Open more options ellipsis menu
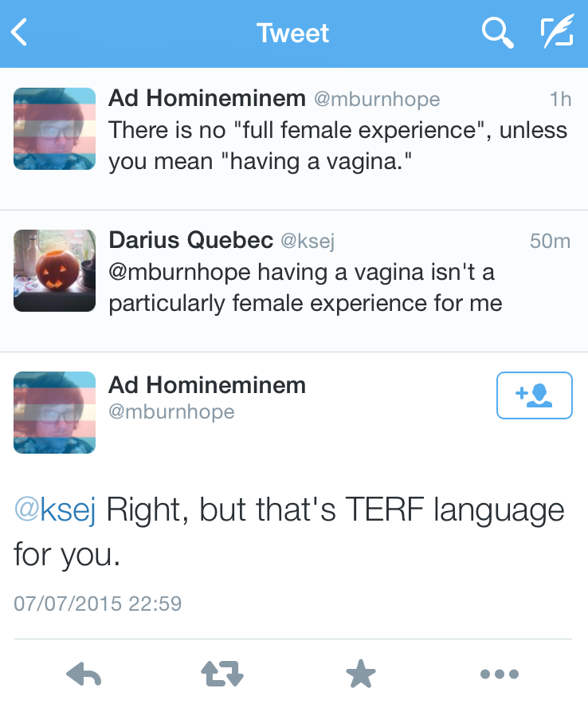The width and height of the screenshot is (588, 704). [500, 675]
